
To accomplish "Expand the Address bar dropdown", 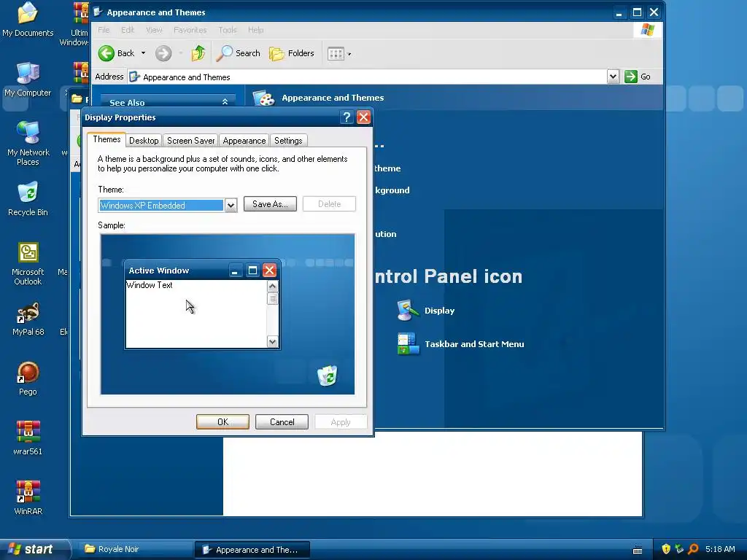I will 613,77.
